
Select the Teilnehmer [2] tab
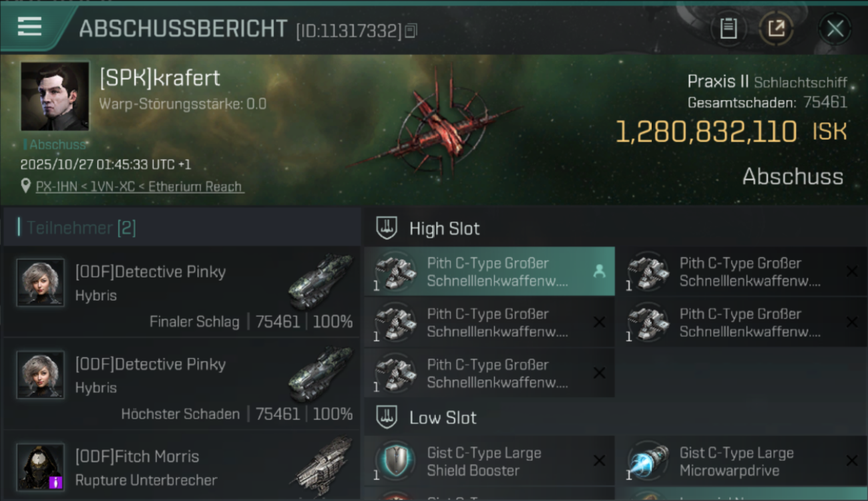pyautogui.click(x=81, y=228)
